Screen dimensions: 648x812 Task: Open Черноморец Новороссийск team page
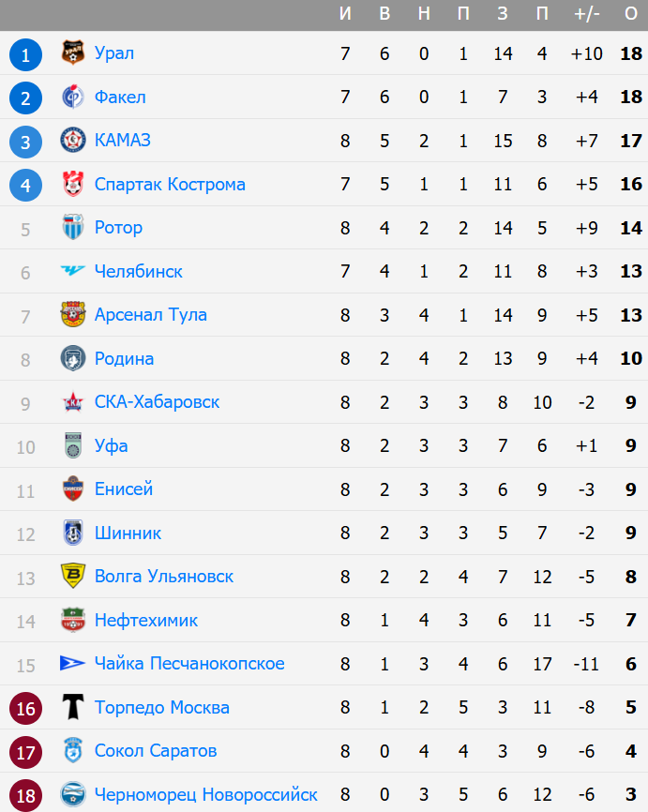[205, 795]
